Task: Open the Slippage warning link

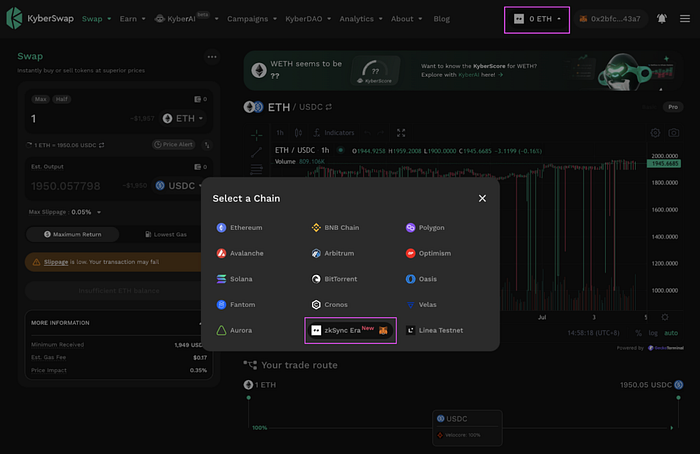Action: point(56,262)
